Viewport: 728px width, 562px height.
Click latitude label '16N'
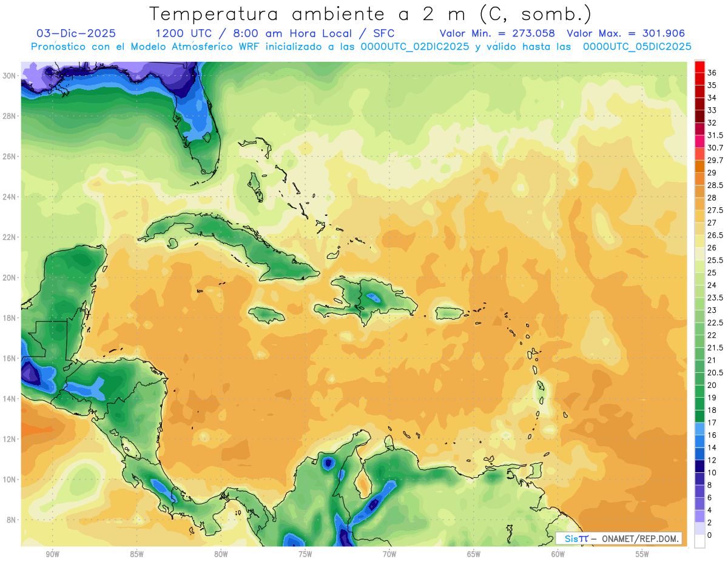(x=9, y=358)
